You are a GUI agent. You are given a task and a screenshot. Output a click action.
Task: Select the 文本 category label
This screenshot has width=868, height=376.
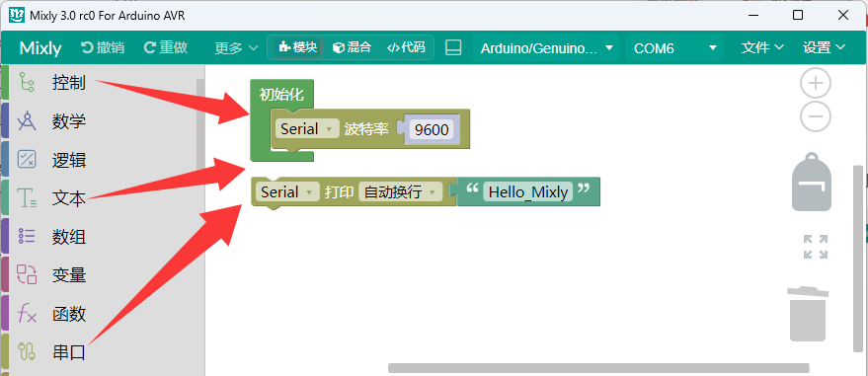(69, 198)
